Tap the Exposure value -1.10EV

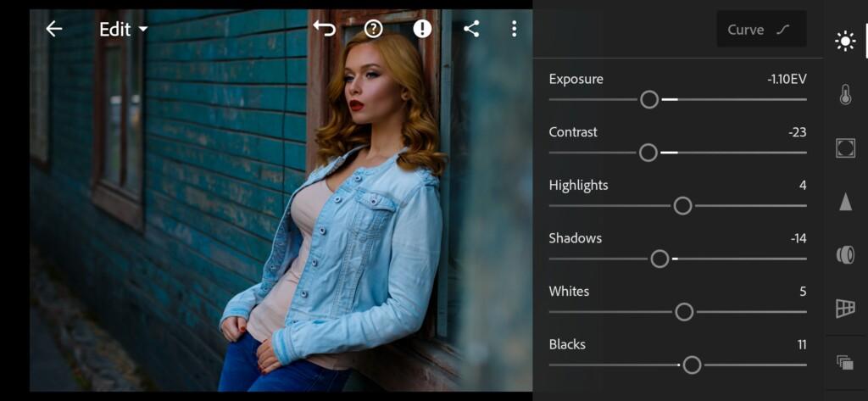[787, 79]
